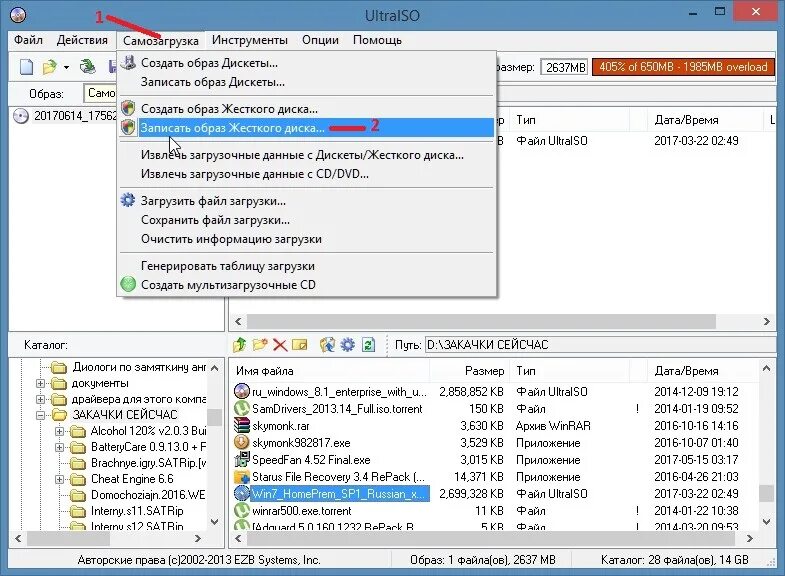The image size is (785, 576).
Task: Click the green Refresh icon in catalog toolbar
Action: (368, 344)
